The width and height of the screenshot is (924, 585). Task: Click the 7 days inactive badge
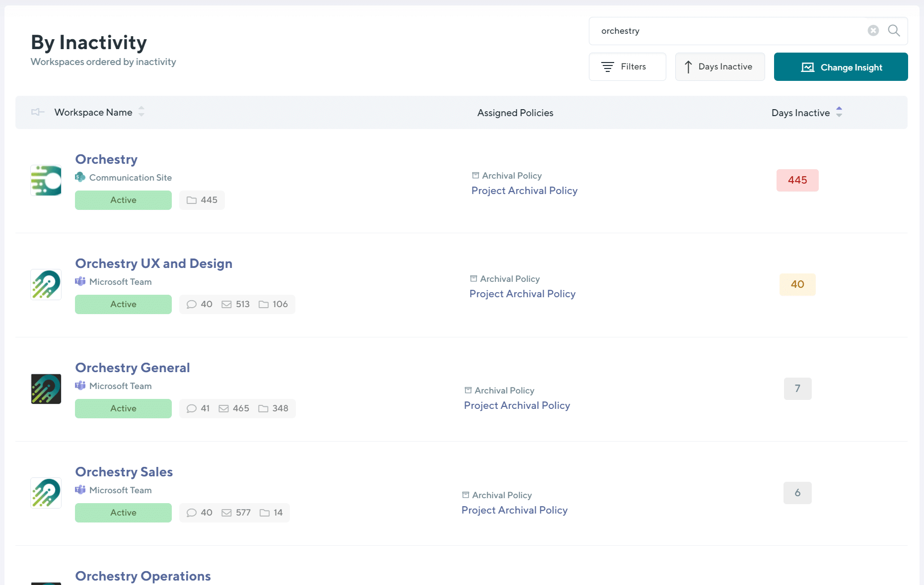click(x=797, y=389)
